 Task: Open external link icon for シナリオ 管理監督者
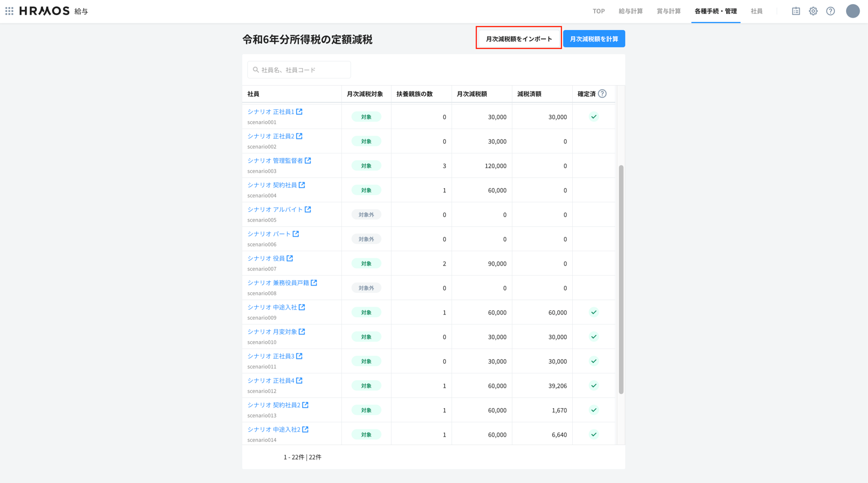pyautogui.click(x=308, y=161)
